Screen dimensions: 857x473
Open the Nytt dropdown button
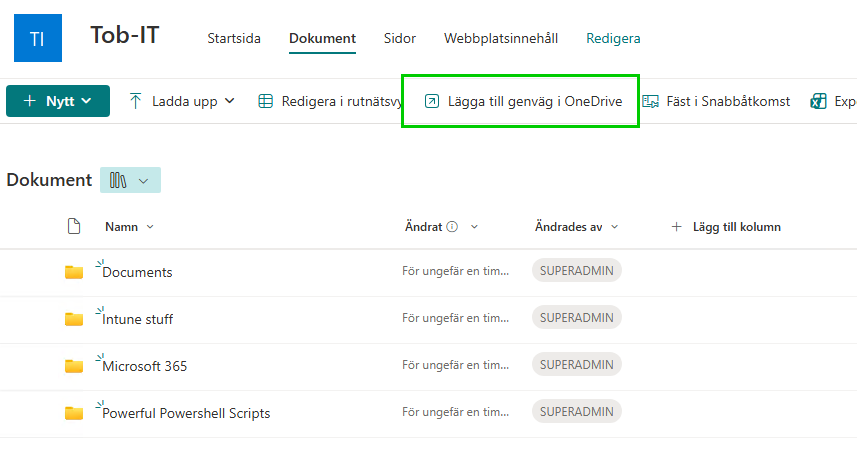(58, 101)
